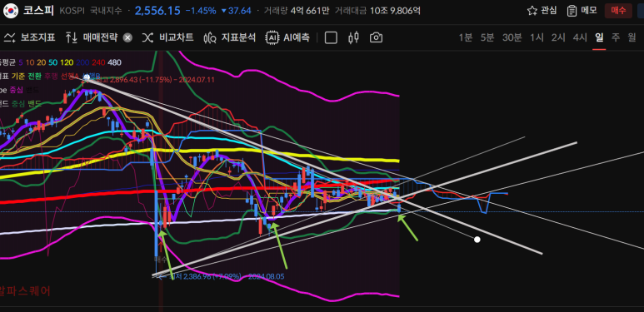Click the cyan 50 moving average label
Viewport: 644px width, 312px height.
(x=53, y=62)
